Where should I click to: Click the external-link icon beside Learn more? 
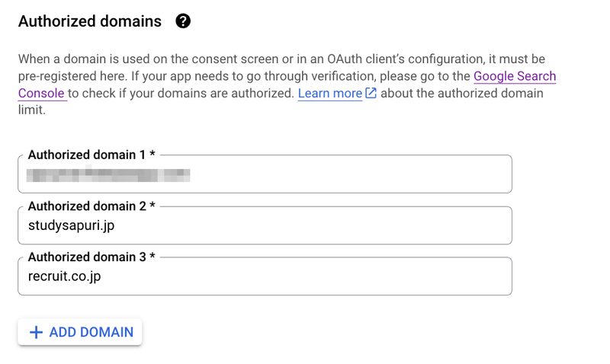pos(371,93)
